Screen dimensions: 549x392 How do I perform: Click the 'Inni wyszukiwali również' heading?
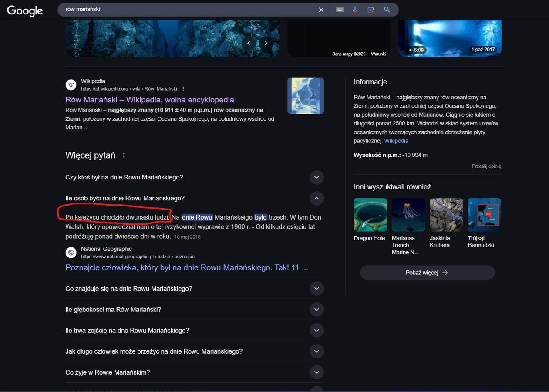392,187
